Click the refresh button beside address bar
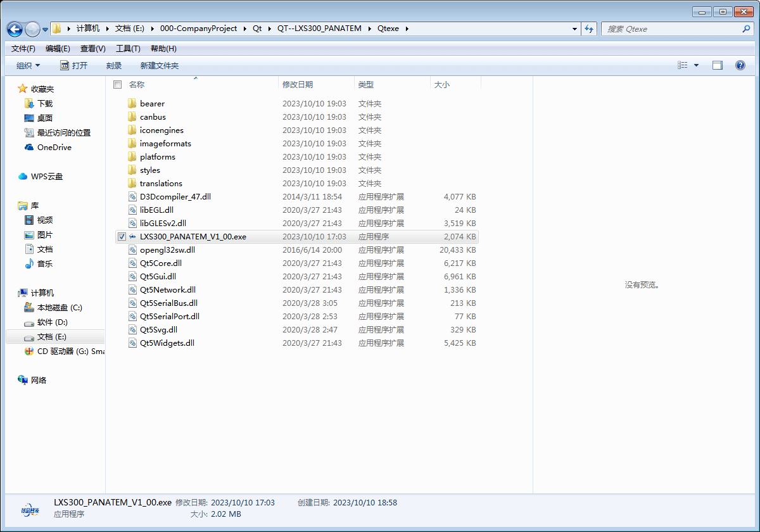This screenshot has height=532, width=760. (x=589, y=28)
